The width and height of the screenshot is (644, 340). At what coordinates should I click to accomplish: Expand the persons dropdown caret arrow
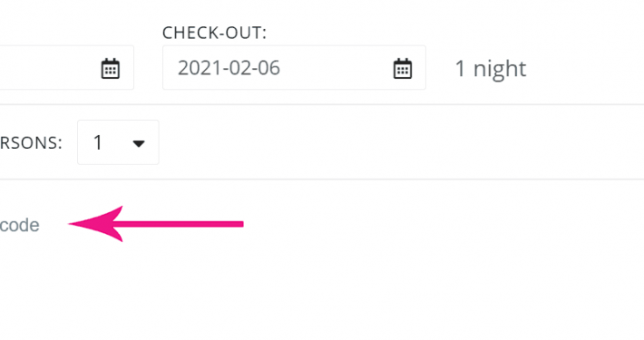click(139, 143)
